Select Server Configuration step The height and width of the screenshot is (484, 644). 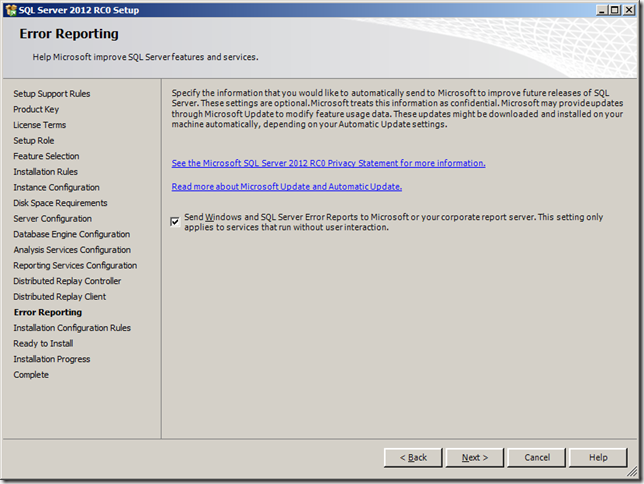pos(53,219)
